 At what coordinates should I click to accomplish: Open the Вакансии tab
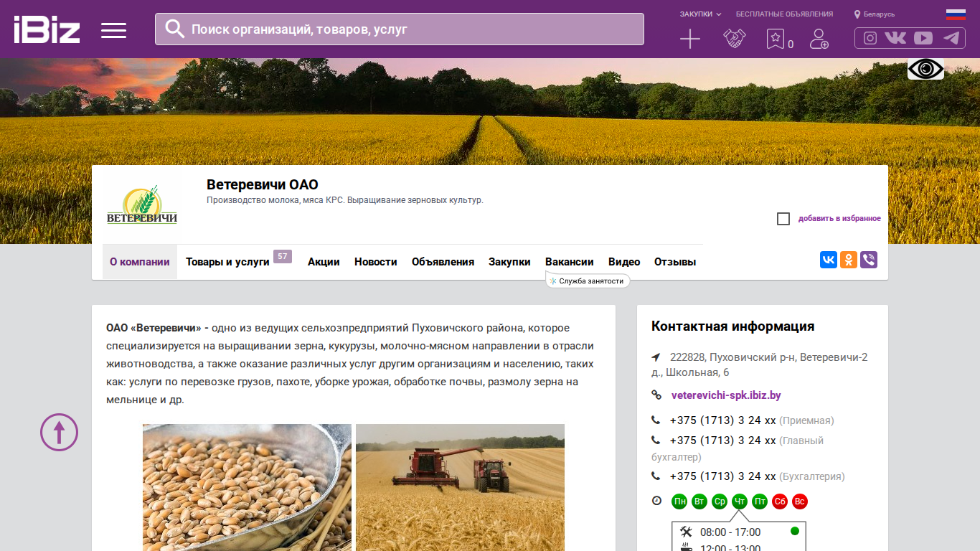pyautogui.click(x=570, y=262)
